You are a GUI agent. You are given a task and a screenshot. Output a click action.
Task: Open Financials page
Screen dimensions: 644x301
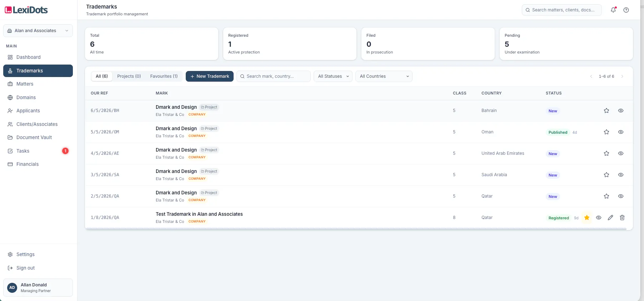click(38, 164)
